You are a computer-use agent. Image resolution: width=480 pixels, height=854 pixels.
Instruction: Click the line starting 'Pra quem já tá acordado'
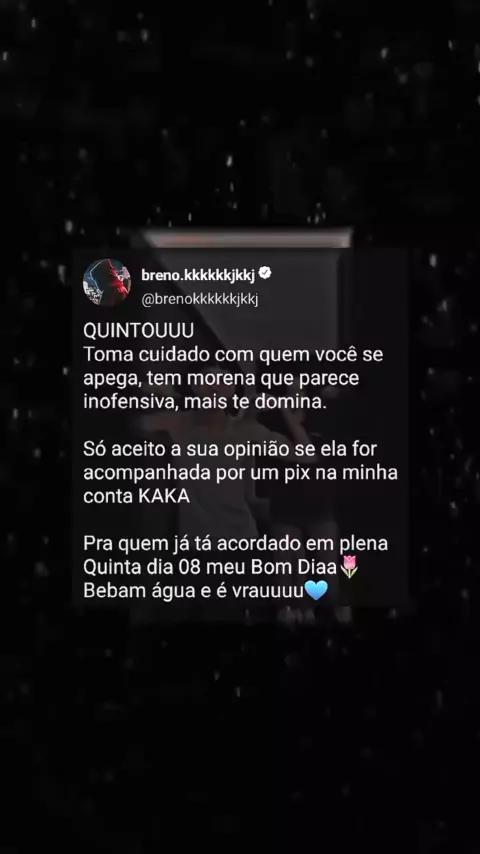pos(235,544)
